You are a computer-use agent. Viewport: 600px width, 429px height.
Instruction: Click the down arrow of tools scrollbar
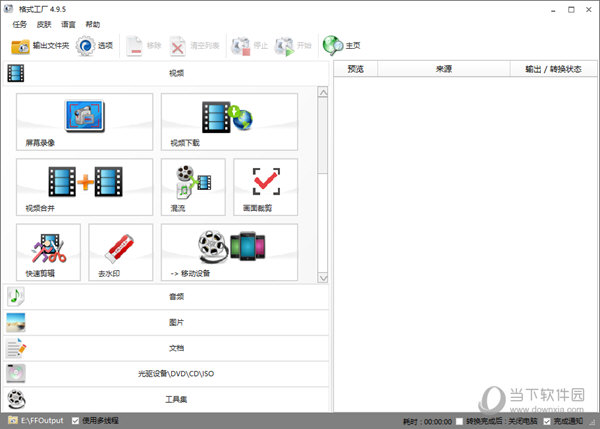[323, 278]
